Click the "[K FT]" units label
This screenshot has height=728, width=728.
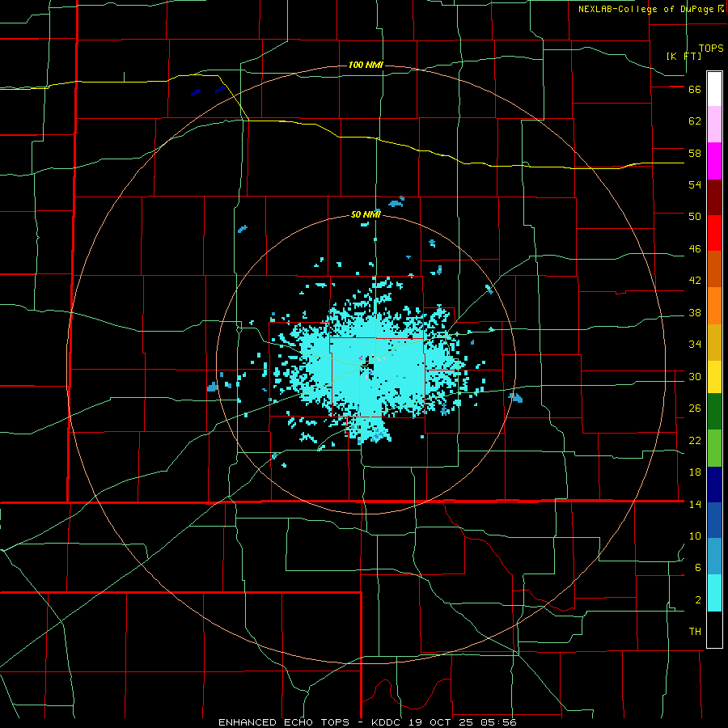coord(684,56)
